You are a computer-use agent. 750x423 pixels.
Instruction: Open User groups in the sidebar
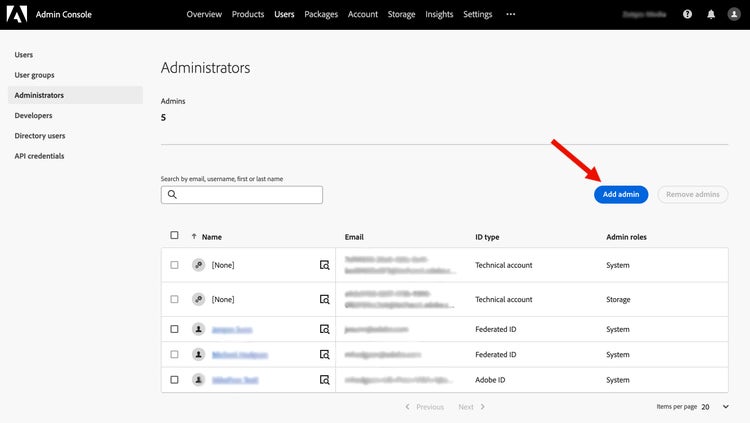pyautogui.click(x=35, y=75)
